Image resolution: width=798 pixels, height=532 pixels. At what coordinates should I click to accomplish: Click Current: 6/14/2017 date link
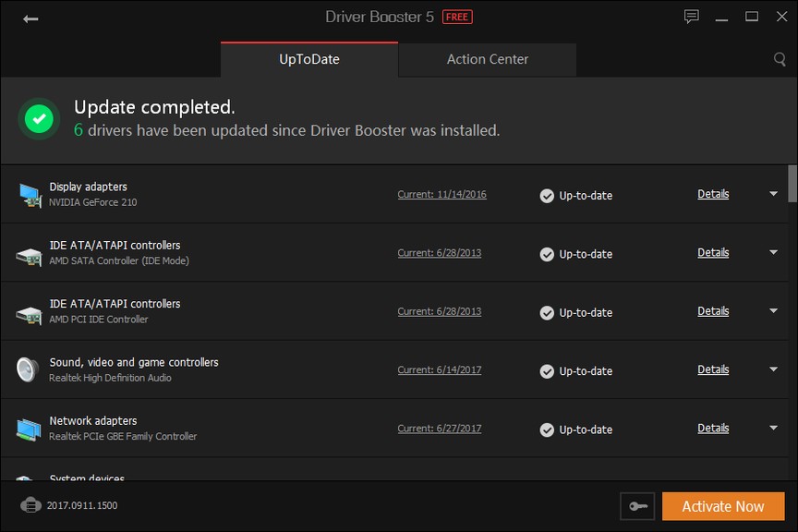tap(440, 370)
